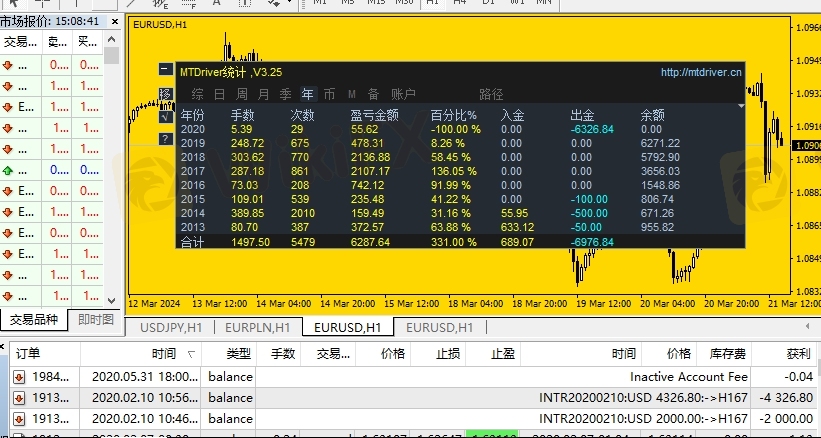Click the 331.00 % total percentage
Viewport: 821px width, 438px height.
click(454, 242)
